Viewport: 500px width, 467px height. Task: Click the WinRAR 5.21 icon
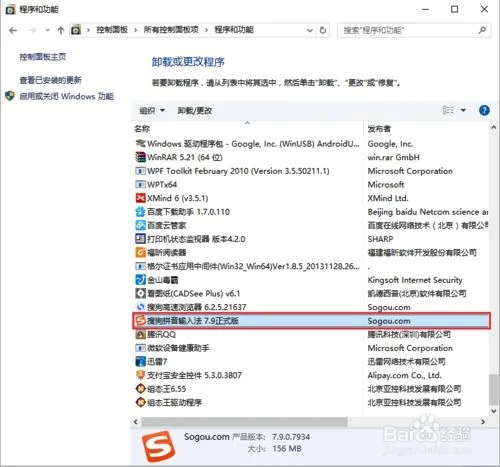coord(140,157)
